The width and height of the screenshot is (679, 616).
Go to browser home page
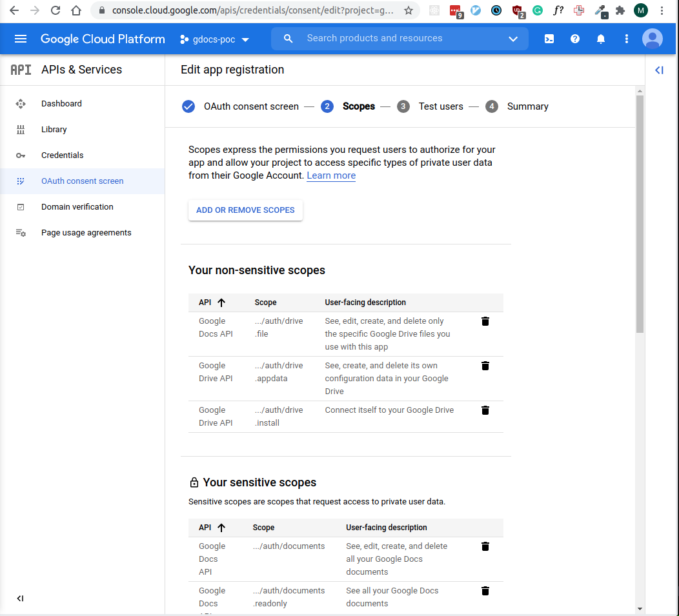coord(76,10)
